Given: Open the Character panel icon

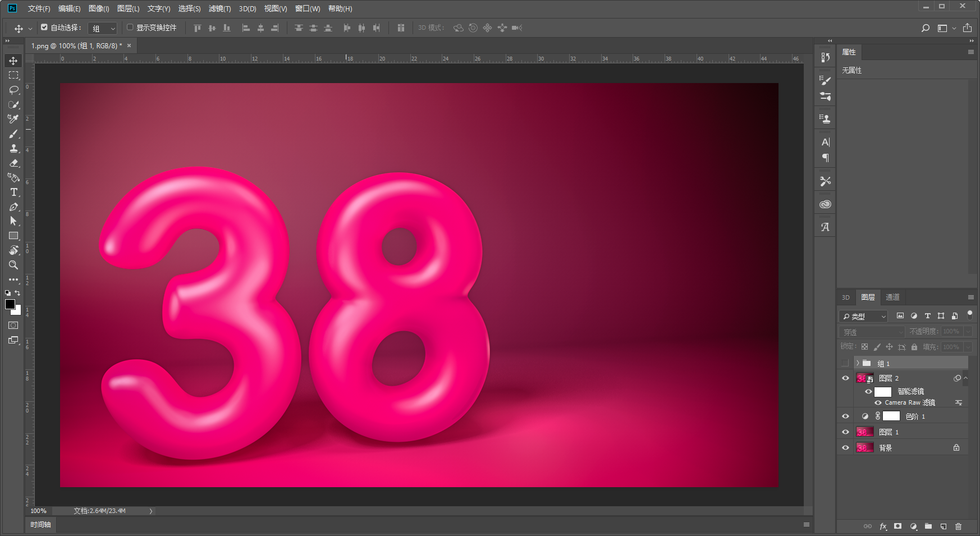Looking at the screenshot, I should click(825, 142).
